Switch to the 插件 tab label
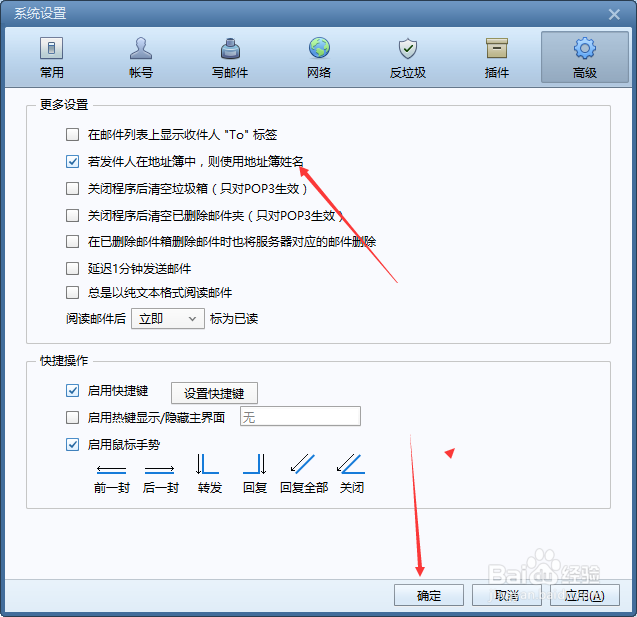The width and height of the screenshot is (637, 617). click(x=497, y=73)
